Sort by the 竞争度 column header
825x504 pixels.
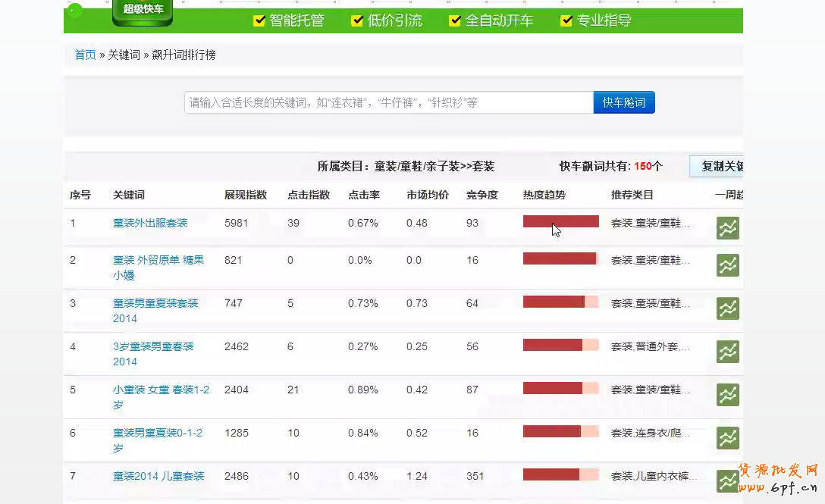482,195
